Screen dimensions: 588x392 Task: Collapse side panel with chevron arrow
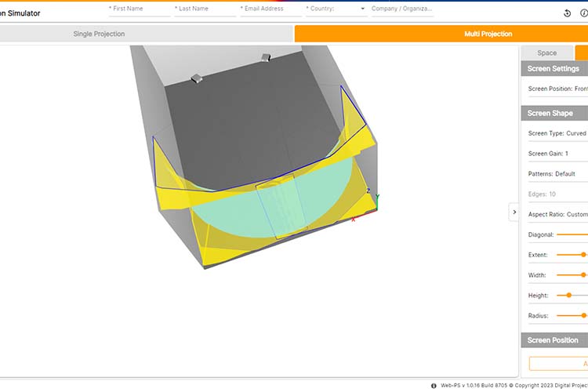pyautogui.click(x=514, y=212)
